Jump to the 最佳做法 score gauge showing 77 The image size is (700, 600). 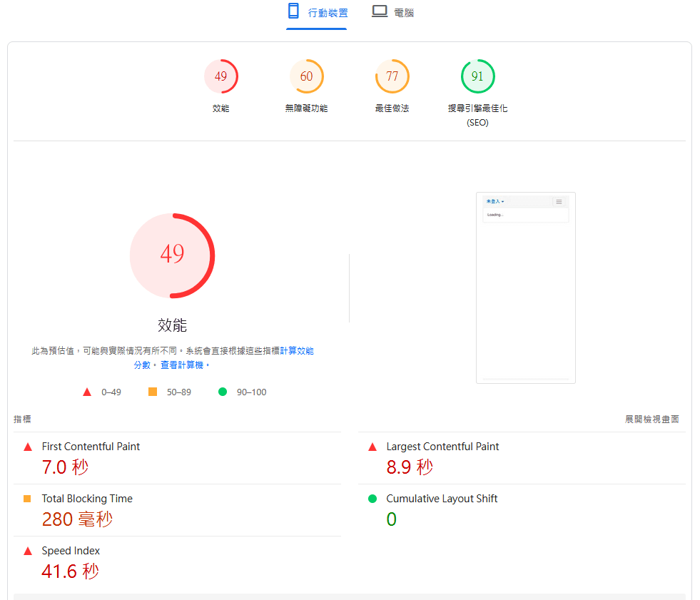point(392,76)
